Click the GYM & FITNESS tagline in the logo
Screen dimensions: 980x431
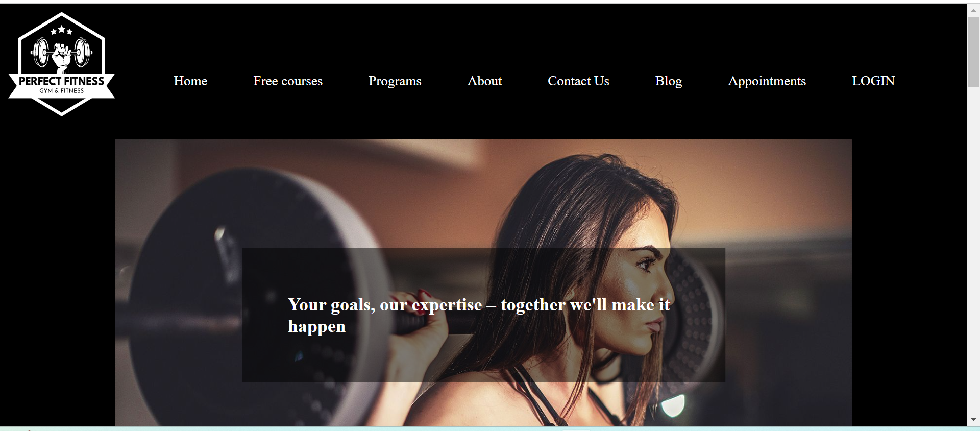(x=61, y=91)
